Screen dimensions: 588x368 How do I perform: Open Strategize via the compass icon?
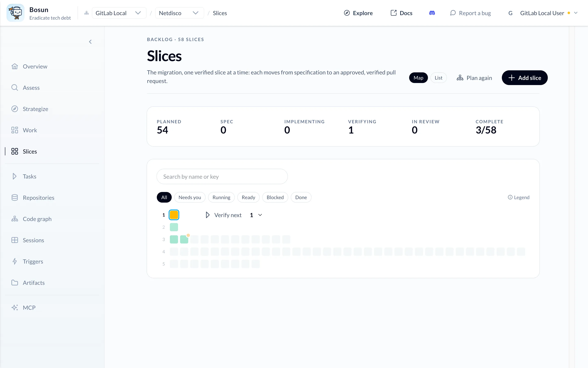[x=14, y=109]
